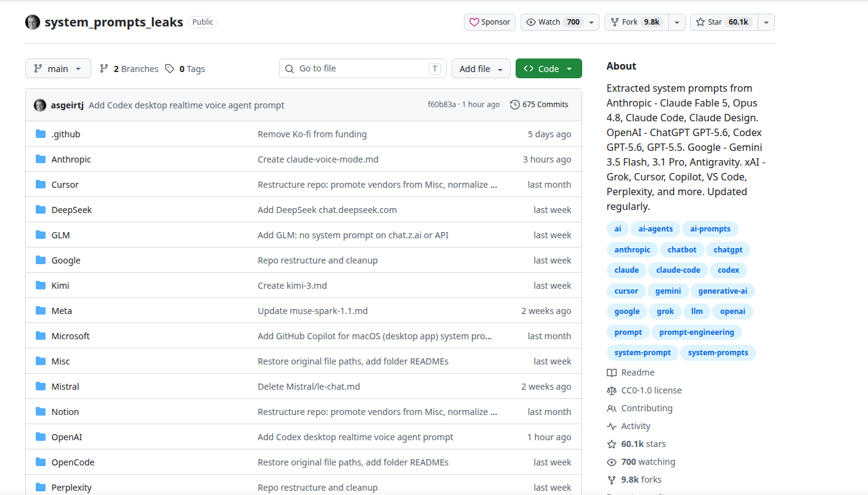Click the license scale icon
This screenshot has height=495, width=868.
tap(612, 390)
